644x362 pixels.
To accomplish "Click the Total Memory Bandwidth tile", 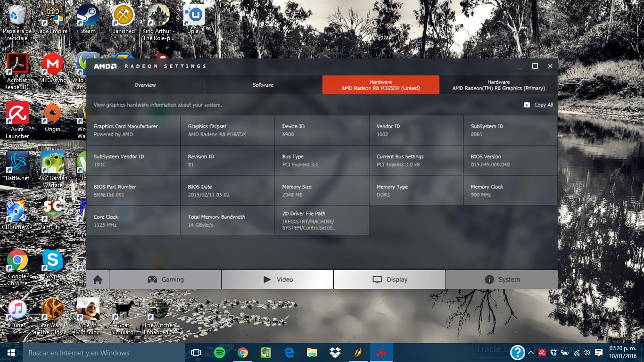I will click(x=227, y=221).
